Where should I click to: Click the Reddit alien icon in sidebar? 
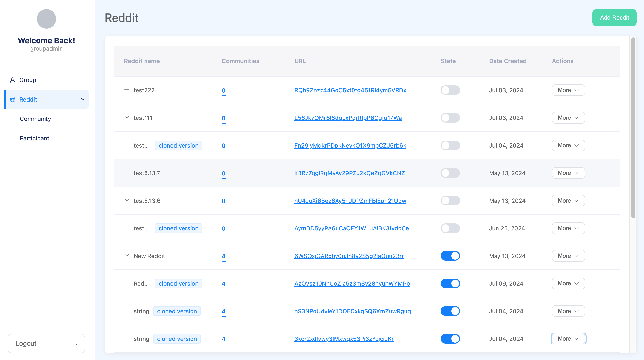pyautogui.click(x=13, y=99)
